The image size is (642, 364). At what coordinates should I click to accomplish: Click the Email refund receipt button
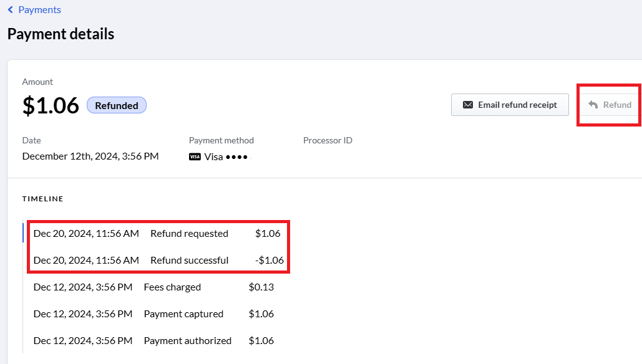point(510,105)
